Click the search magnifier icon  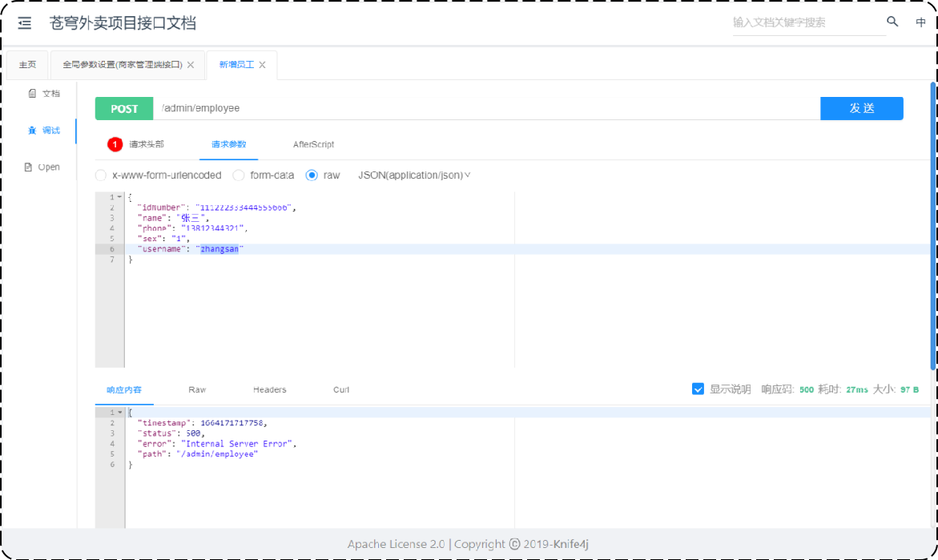[892, 22]
